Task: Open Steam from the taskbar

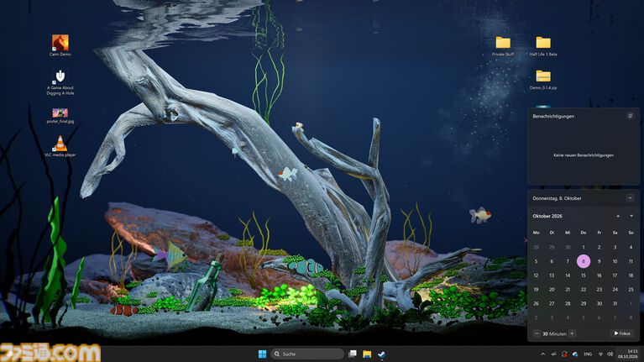Action: (381, 354)
